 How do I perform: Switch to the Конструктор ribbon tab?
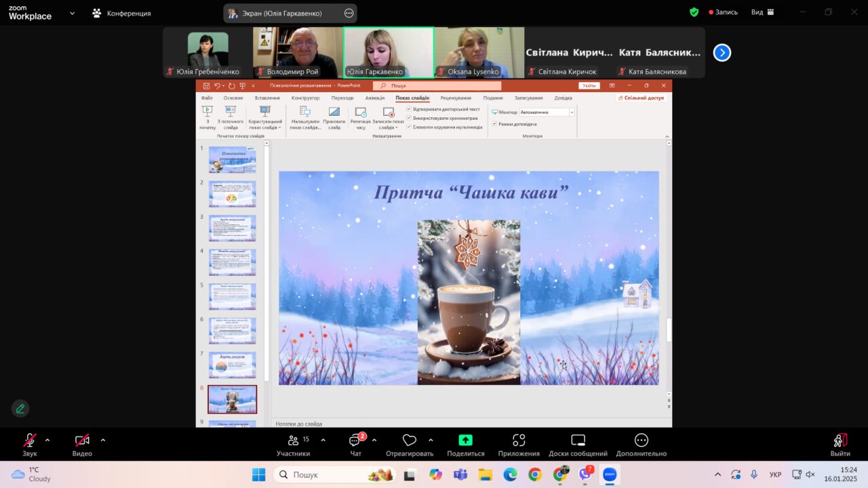pos(305,98)
